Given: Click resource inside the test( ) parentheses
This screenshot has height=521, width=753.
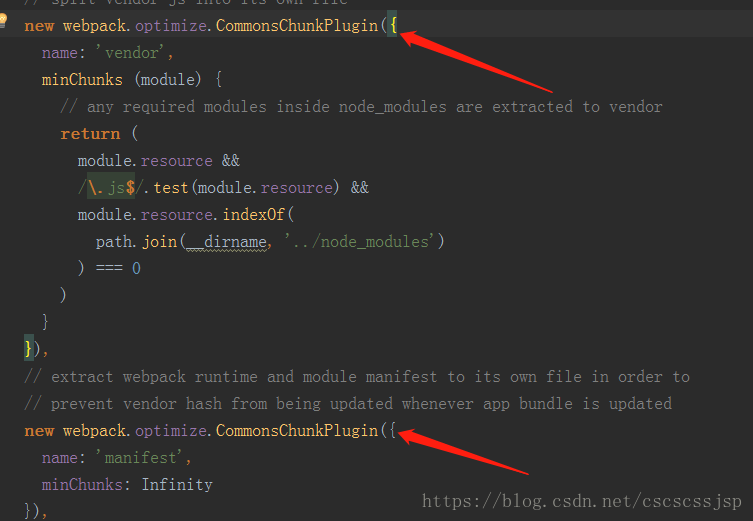Looking at the screenshot, I should click(x=297, y=188).
